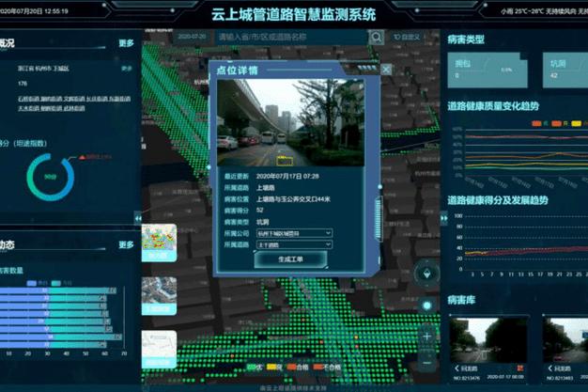Click the circular road score gauge

[x=50, y=177]
